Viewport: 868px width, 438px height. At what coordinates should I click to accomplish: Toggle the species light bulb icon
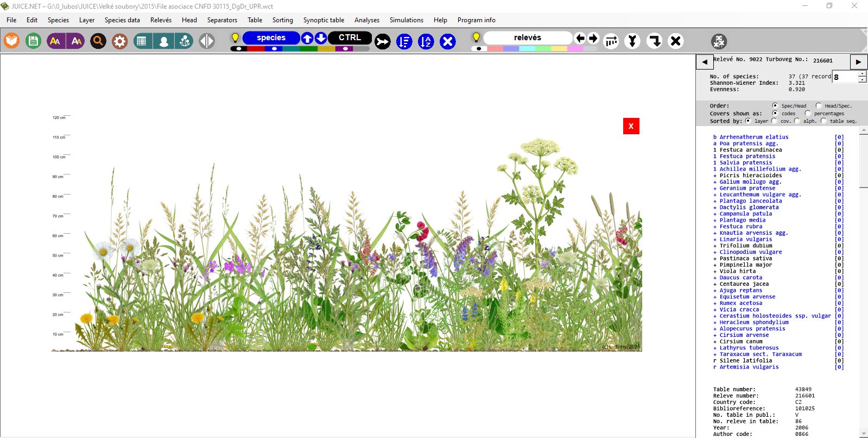[235, 37]
